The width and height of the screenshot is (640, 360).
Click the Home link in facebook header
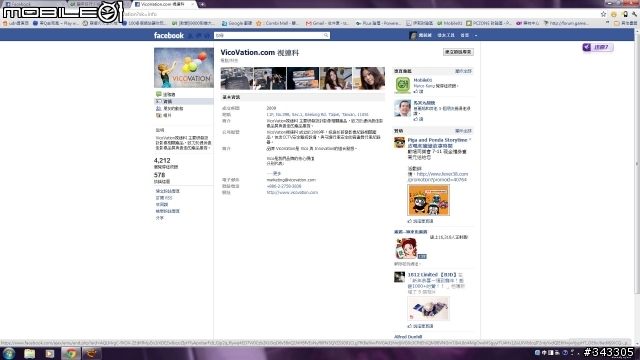coord(464,36)
